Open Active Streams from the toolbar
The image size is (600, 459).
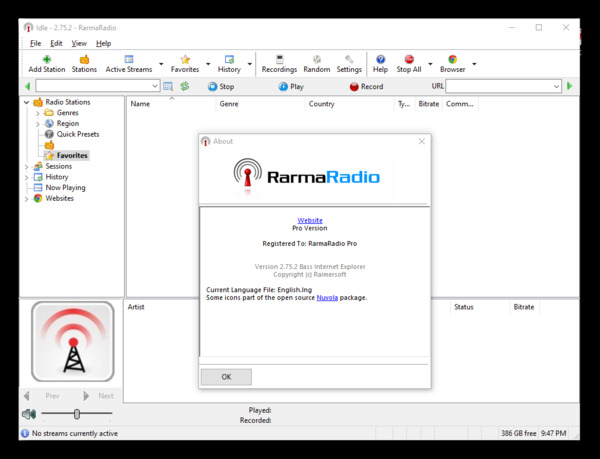(129, 64)
